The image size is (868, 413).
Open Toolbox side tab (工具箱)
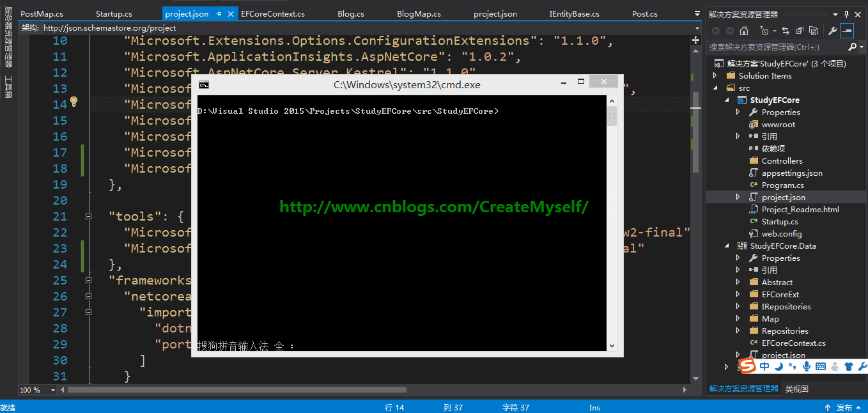click(8, 86)
